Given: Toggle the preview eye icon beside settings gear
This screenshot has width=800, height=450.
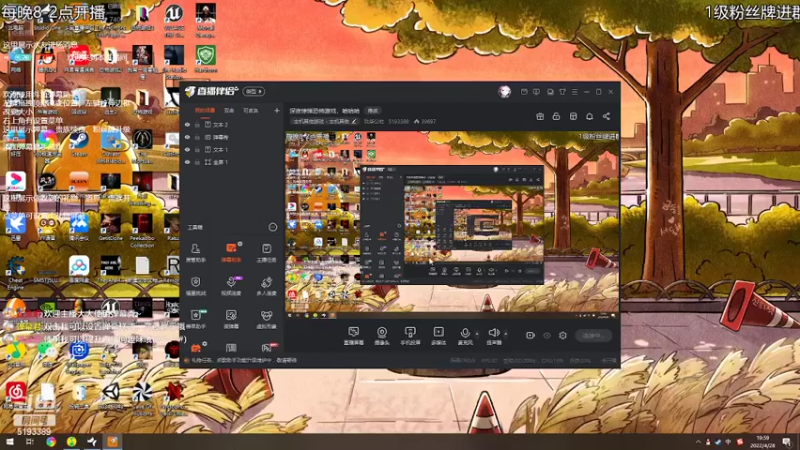Looking at the screenshot, I should (546, 336).
